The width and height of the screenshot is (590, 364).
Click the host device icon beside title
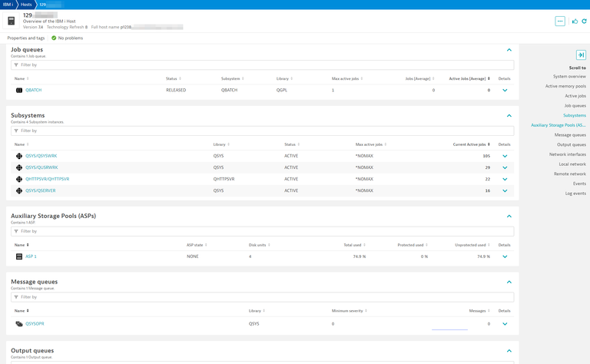click(12, 21)
